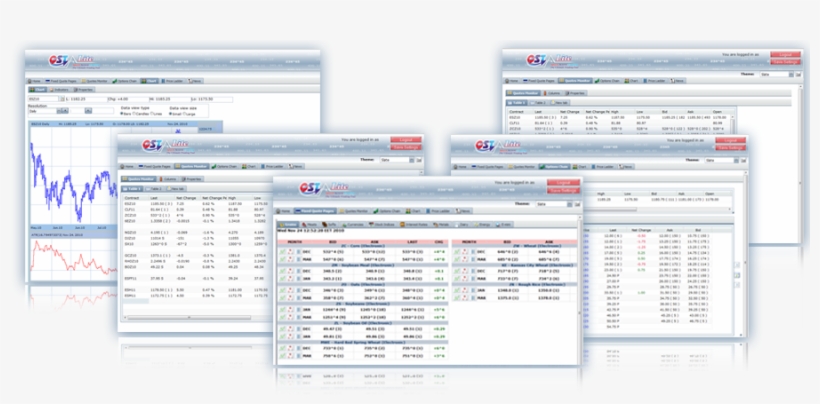Open chart icon for Oats DEC row
Screen dimensions: 820x404
(282, 290)
